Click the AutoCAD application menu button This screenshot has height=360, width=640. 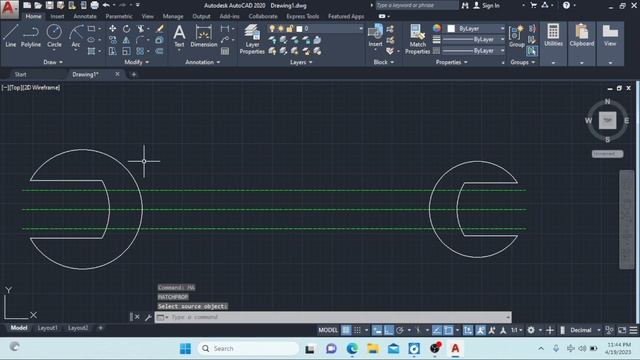coord(9,9)
